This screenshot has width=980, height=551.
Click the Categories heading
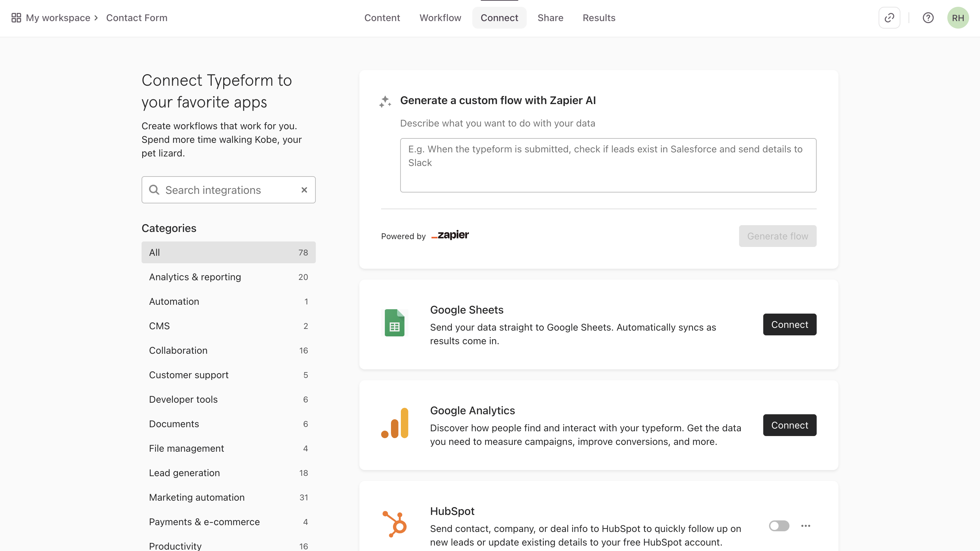pos(169,228)
